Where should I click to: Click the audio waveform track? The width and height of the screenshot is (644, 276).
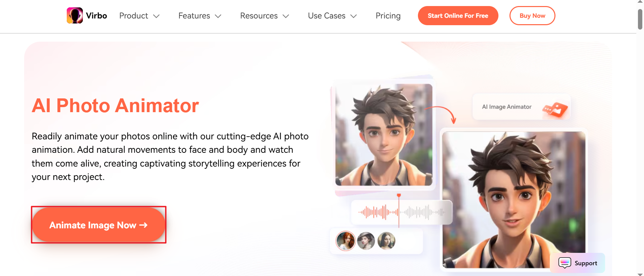(x=401, y=212)
